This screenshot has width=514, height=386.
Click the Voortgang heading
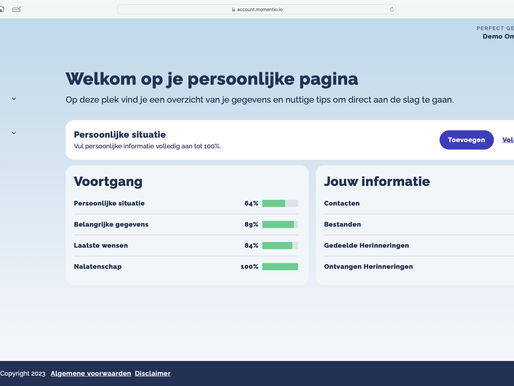108,182
